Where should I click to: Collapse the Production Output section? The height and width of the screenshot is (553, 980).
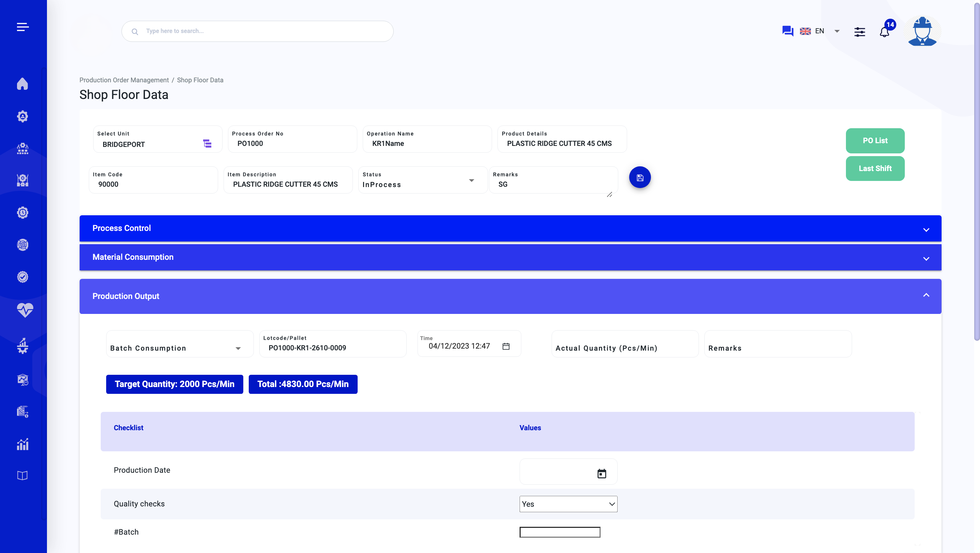(x=510, y=296)
